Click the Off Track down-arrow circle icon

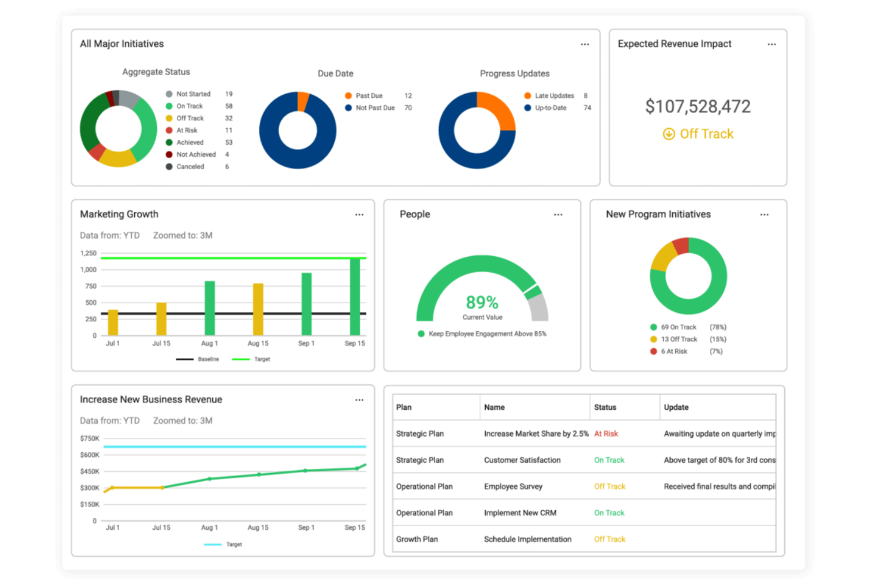[x=669, y=134]
